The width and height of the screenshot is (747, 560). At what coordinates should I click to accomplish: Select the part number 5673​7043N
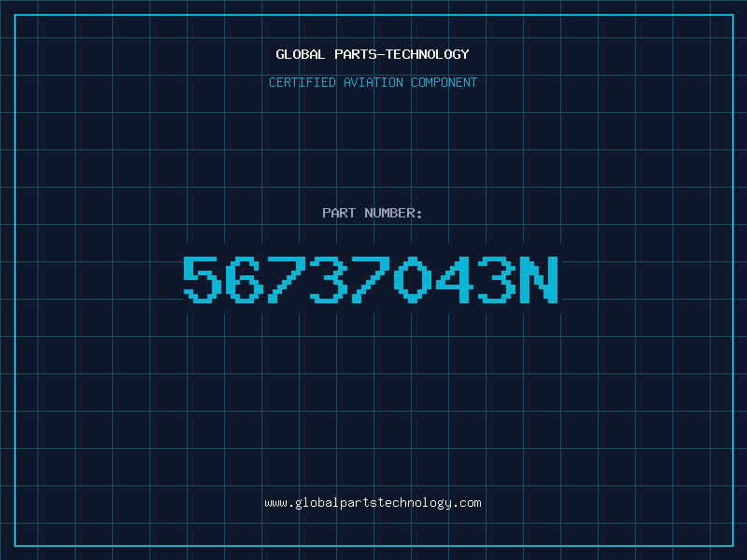point(371,279)
